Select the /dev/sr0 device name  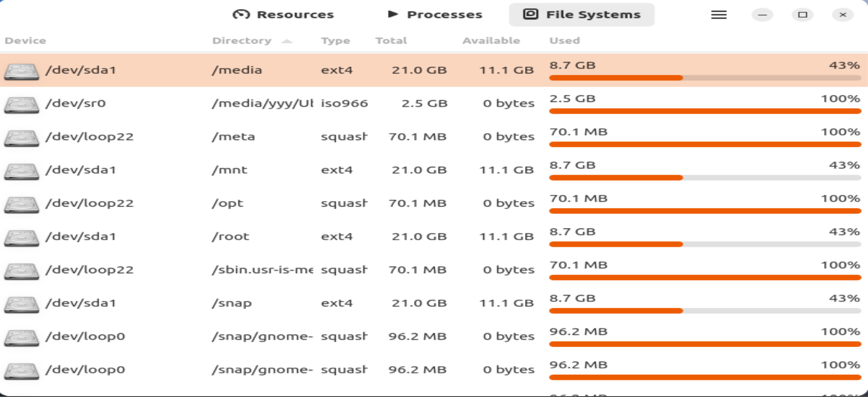pos(75,103)
